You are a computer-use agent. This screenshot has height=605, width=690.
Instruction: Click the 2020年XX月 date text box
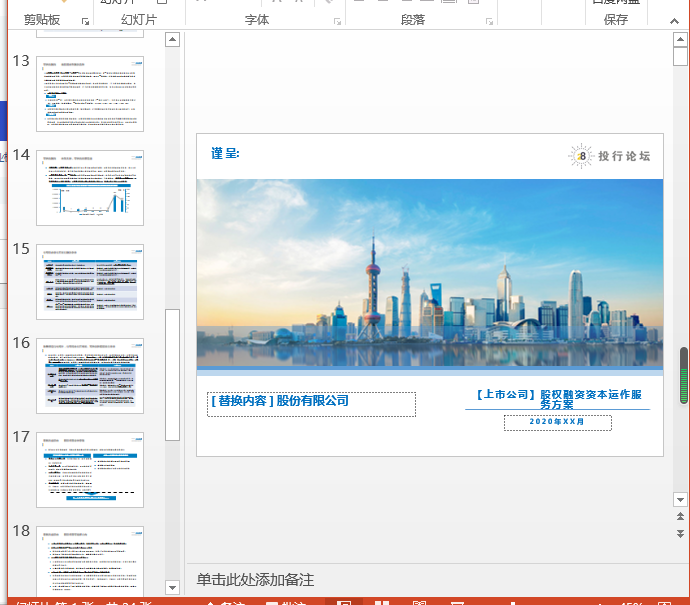[558, 422]
